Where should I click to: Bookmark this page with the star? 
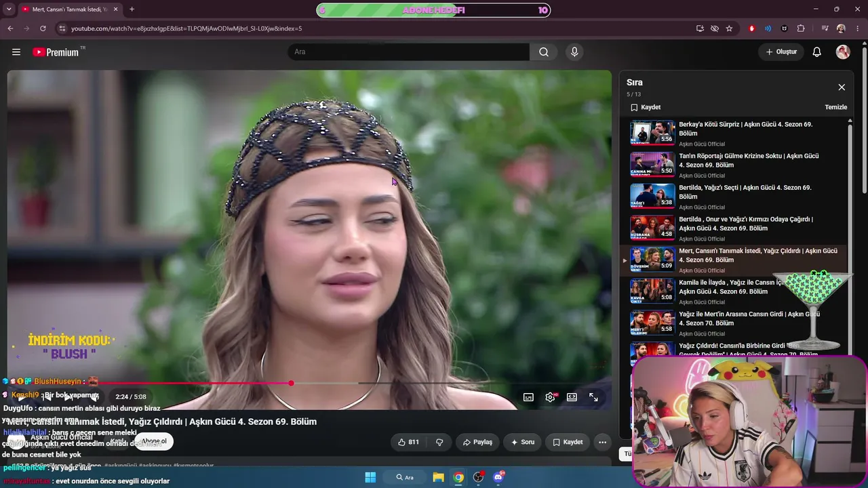click(729, 28)
